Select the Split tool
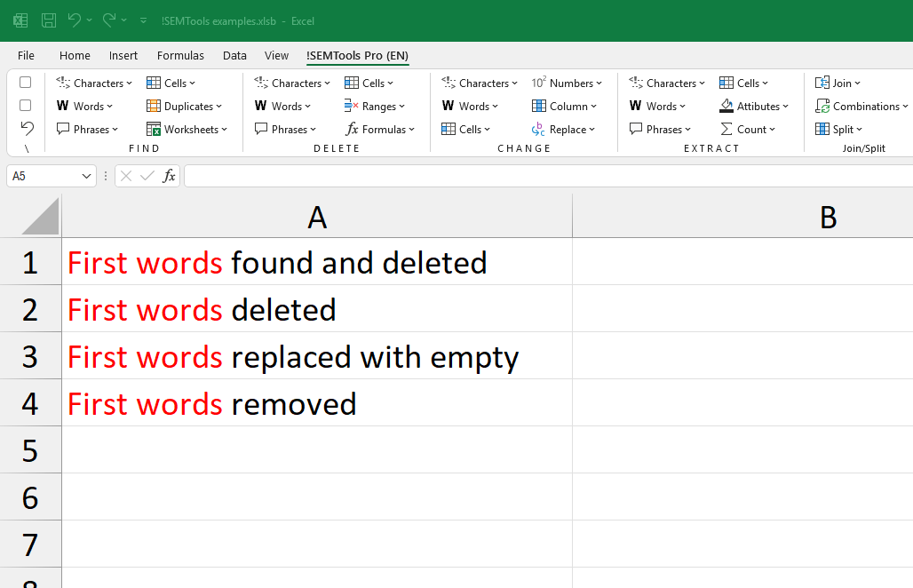913x588 pixels. [x=839, y=129]
